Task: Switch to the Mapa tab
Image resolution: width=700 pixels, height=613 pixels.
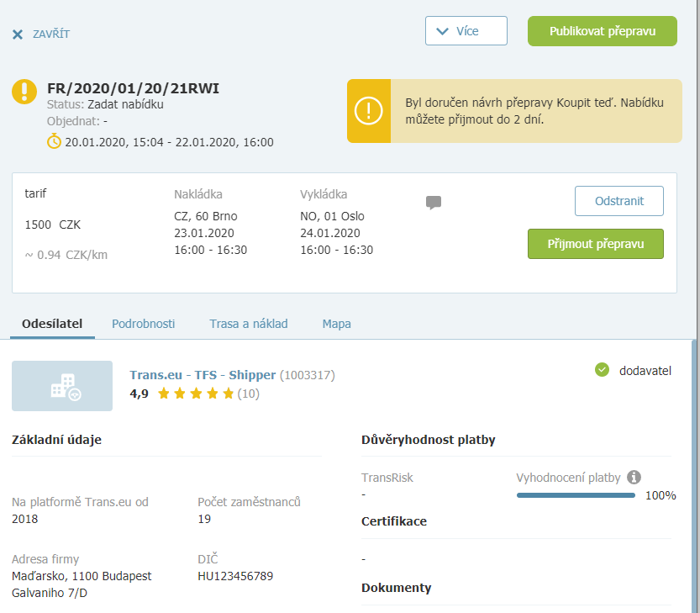Action: pyautogui.click(x=337, y=324)
